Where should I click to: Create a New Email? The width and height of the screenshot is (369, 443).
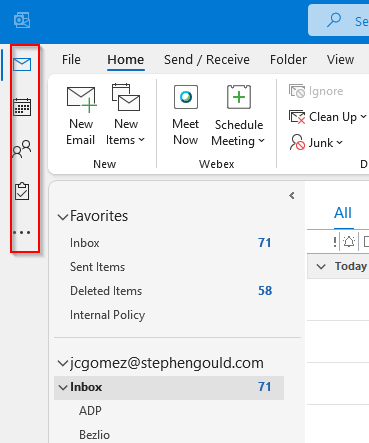coord(81,116)
